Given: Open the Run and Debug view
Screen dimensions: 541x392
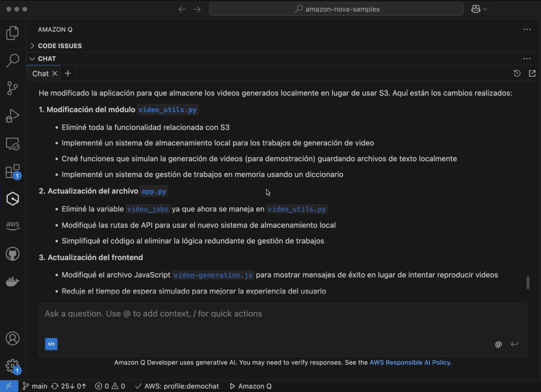Looking at the screenshot, I should [x=13, y=116].
